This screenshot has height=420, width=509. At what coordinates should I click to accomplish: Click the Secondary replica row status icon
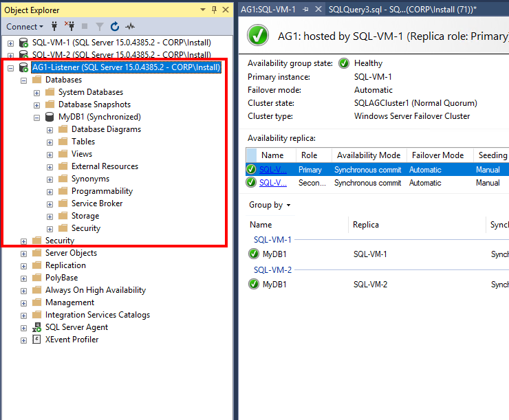tap(251, 183)
